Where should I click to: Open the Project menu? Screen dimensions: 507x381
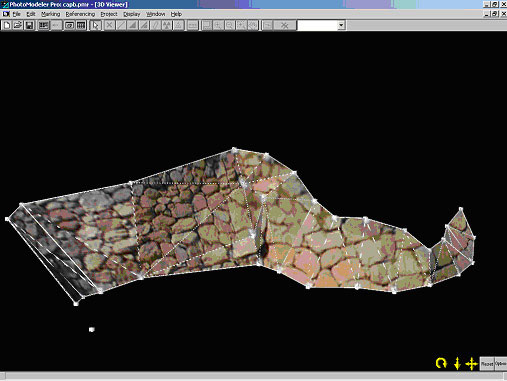pos(109,14)
